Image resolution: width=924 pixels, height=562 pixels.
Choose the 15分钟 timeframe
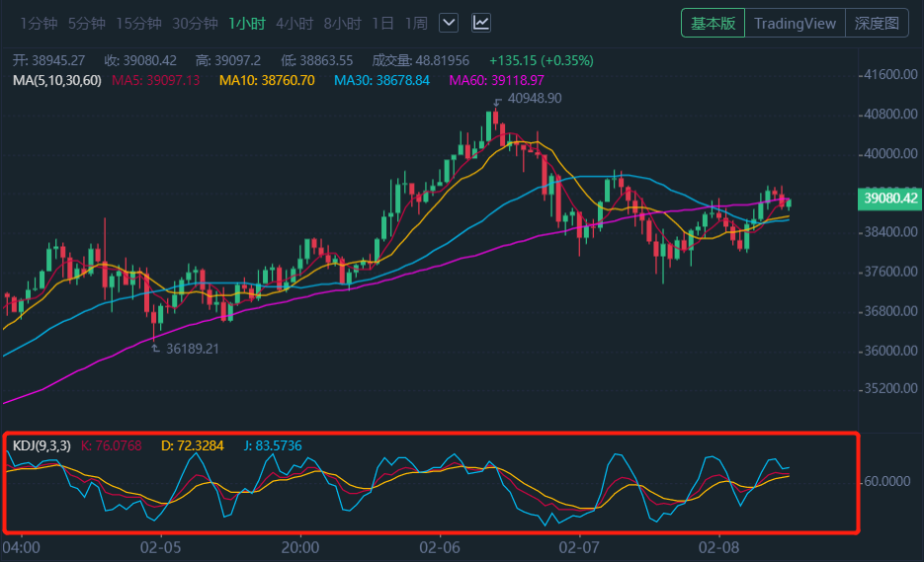pyautogui.click(x=138, y=23)
